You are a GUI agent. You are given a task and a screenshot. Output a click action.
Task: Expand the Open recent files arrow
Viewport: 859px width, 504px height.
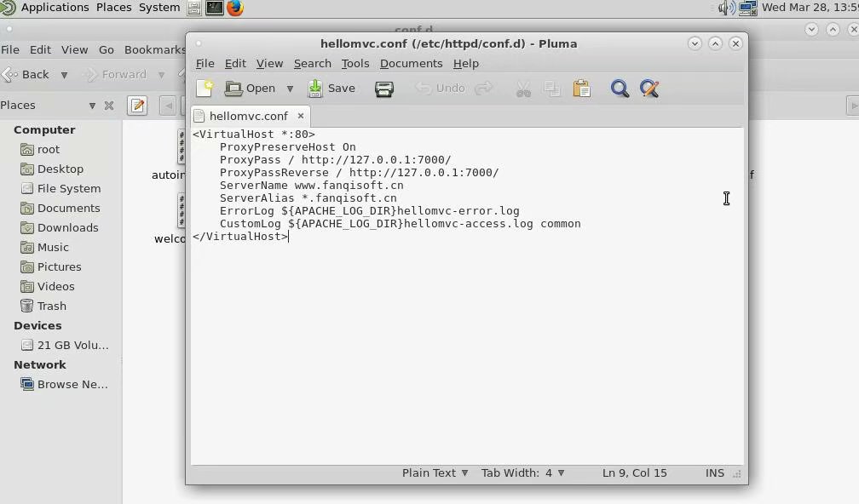point(290,89)
